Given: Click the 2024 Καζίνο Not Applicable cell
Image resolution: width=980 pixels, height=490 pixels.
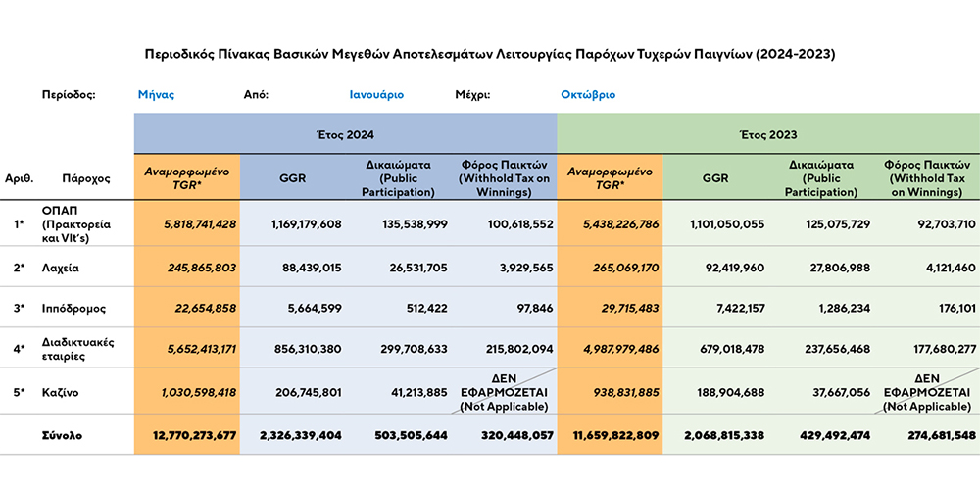Looking at the screenshot, I should point(504,391).
